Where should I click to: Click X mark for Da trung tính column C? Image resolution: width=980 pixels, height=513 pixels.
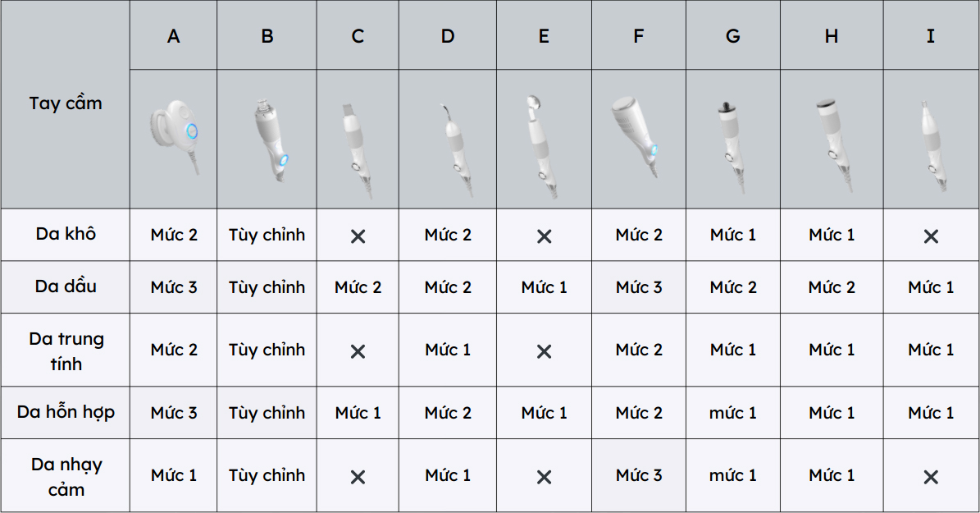[358, 350]
